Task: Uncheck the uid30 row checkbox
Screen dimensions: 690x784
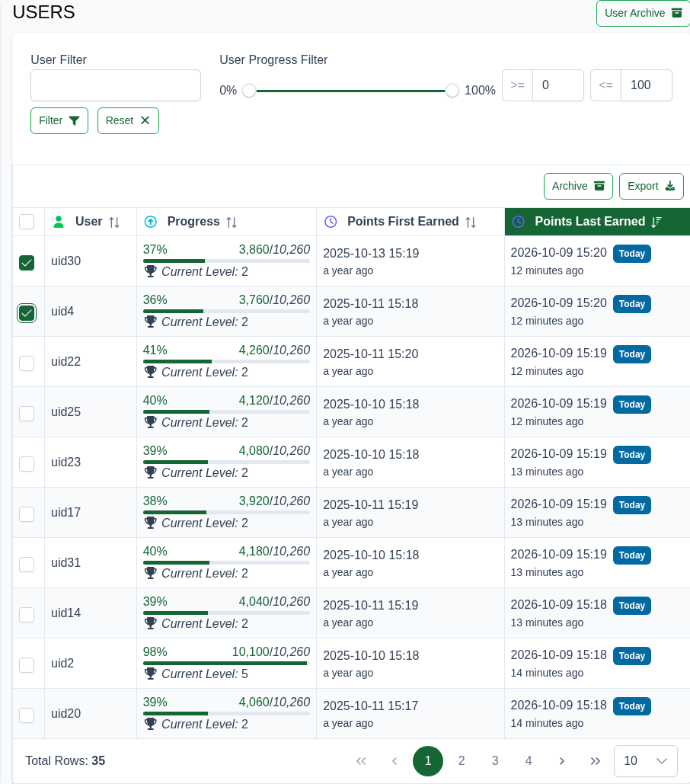Action: coord(27,263)
